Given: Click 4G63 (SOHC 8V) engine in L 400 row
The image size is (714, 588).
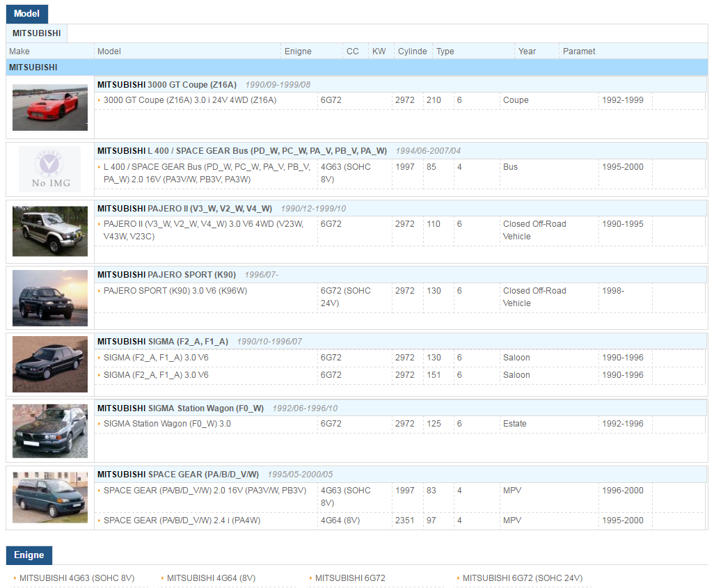Looking at the screenshot, I should [x=345, y=173].
